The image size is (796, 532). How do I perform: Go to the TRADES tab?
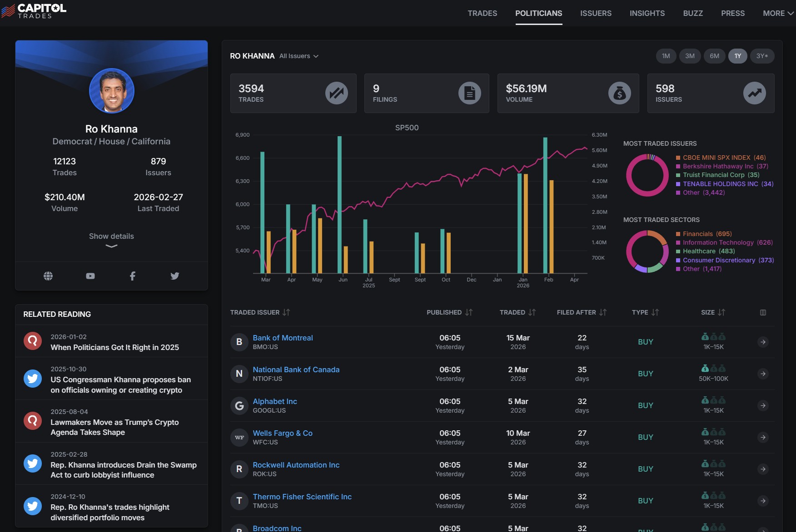483,13
